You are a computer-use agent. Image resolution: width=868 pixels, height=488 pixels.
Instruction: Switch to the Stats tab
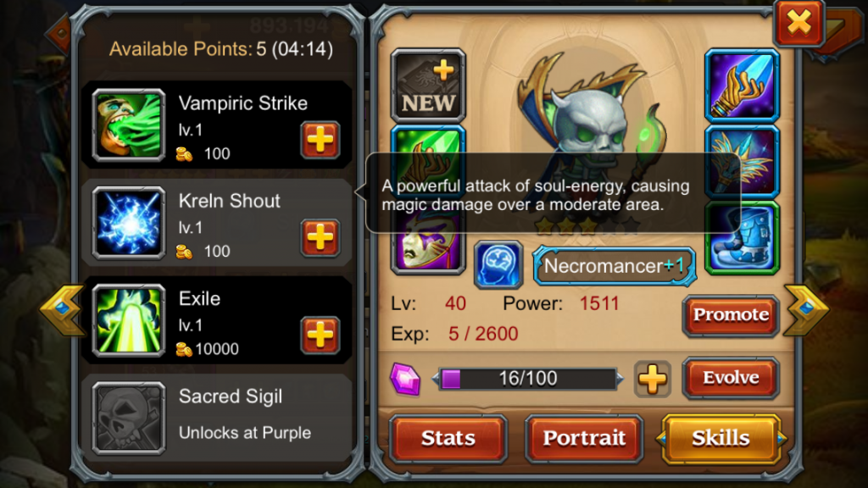coord(448,438)
